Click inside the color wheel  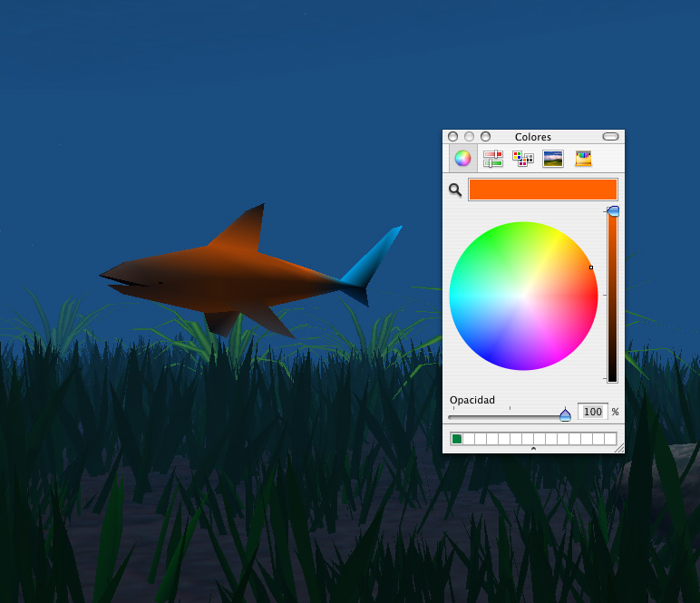[523, 296]
